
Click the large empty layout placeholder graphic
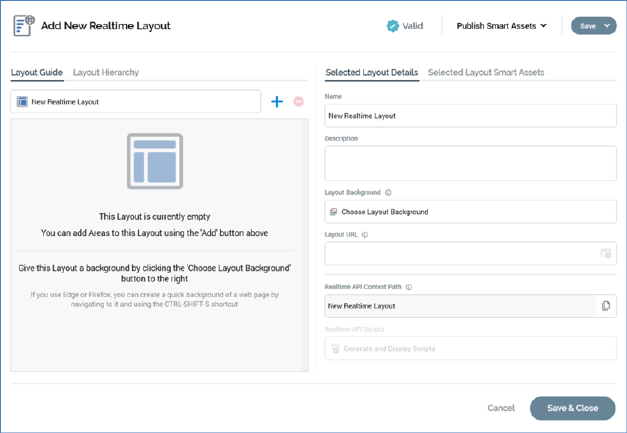[155, 161]
